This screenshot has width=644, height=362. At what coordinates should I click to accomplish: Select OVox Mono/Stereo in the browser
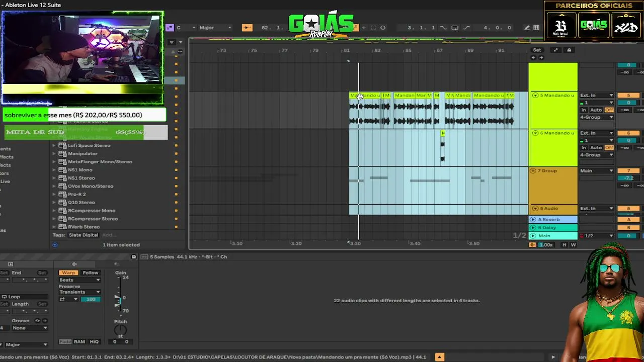coord(91,186)
